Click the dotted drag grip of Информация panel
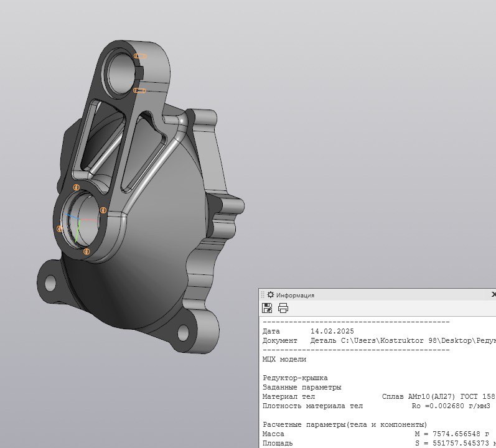The height and width of the screenshot is (448, 496). point(263,295)
